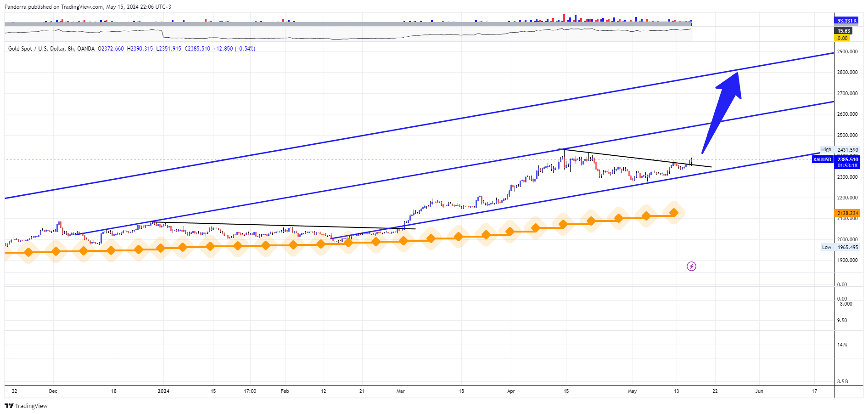868x414 pixels.
Task: Click the bold 2024 label on time axis
Action: (x=163, y=391)
